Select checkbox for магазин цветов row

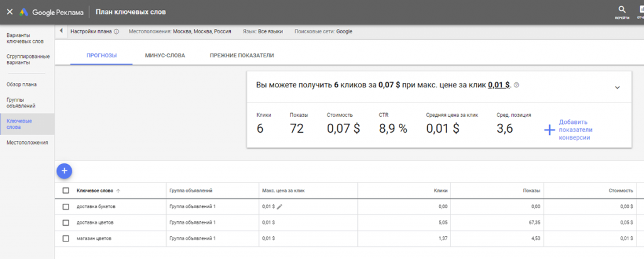coord(66,238)
